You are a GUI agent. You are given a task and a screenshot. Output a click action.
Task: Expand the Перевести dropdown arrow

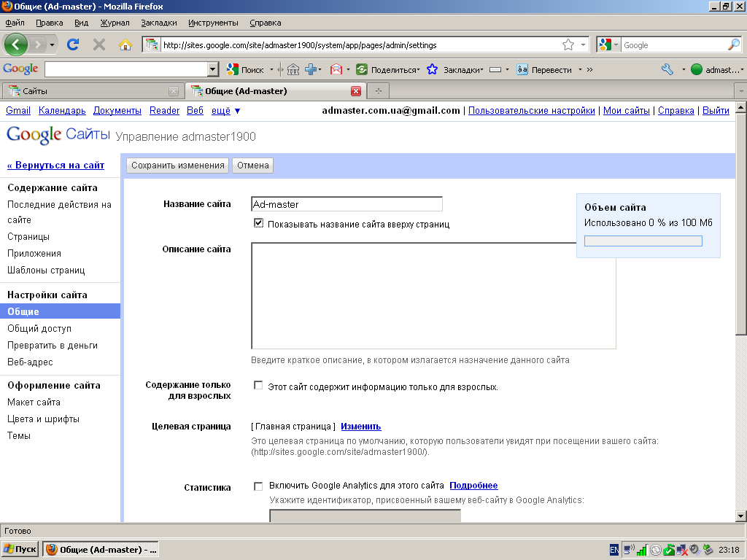(x=580, y=69)
